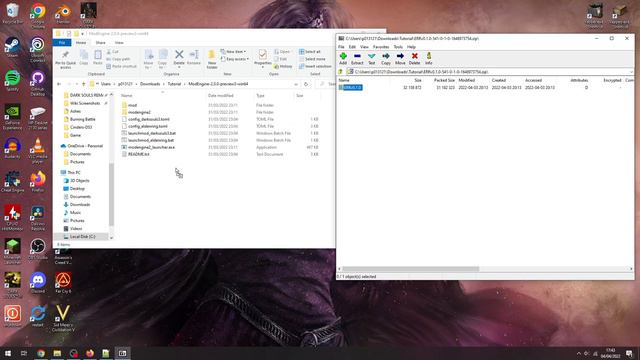Screen dimensions: 640x360
Task: Open Move to dropdown in Explorer
Action: coord(149,58)
